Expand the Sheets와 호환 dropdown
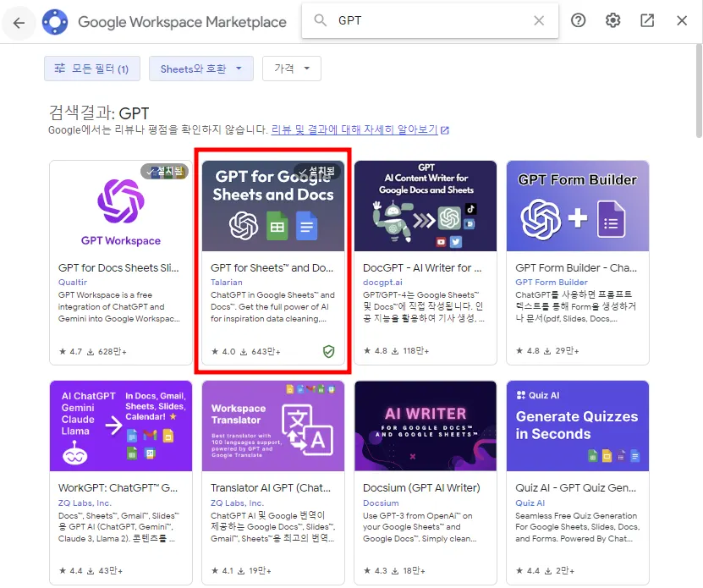 pos(200,69)
